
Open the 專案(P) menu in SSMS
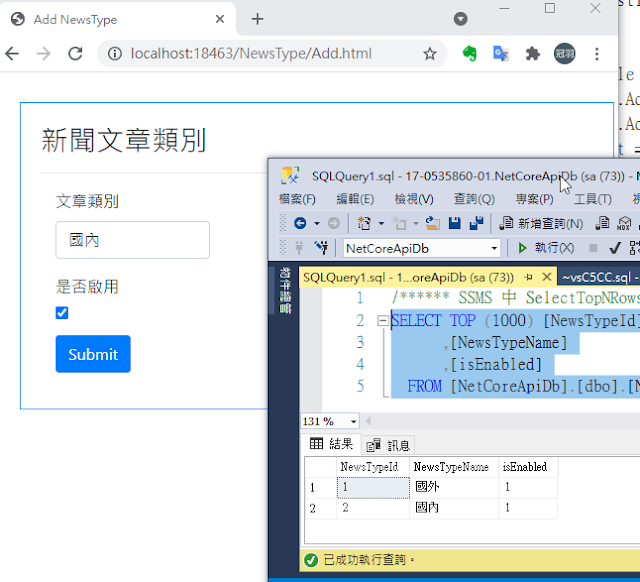click(x=534, y=199)
